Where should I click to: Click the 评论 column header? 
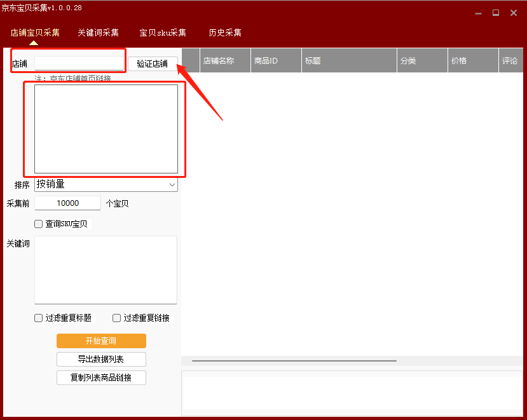(511, 60)
